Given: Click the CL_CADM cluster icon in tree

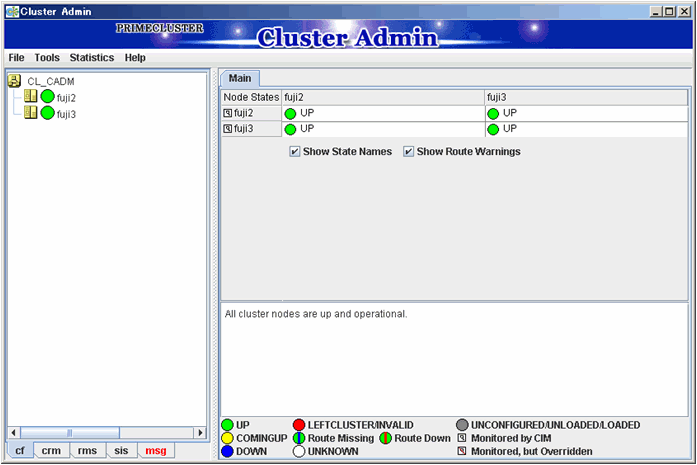Looking at the screenshot, I should click(15, 81).
